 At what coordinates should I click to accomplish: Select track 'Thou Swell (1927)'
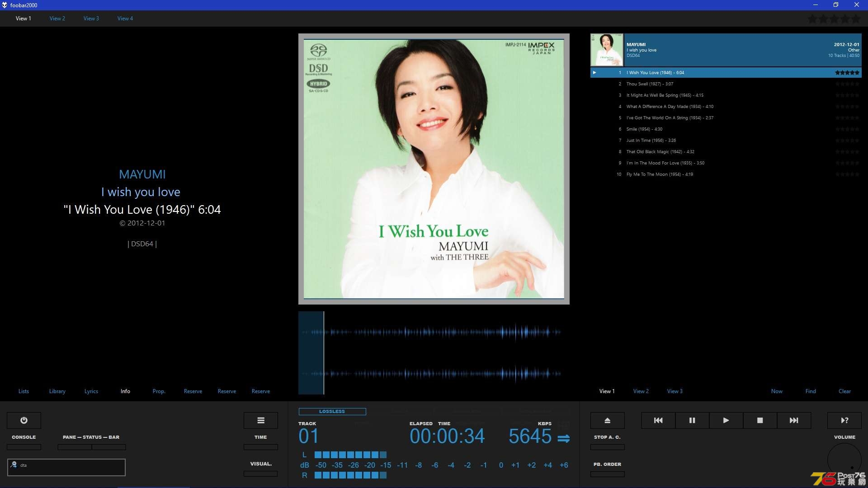pos(726,84)
